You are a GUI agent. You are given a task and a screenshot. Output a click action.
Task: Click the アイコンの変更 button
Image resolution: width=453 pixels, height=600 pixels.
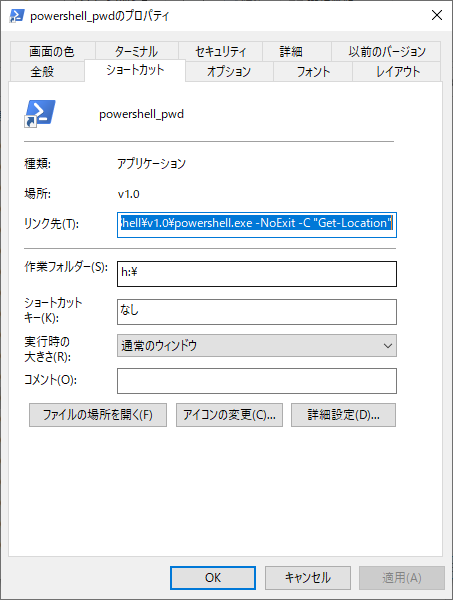229,415
